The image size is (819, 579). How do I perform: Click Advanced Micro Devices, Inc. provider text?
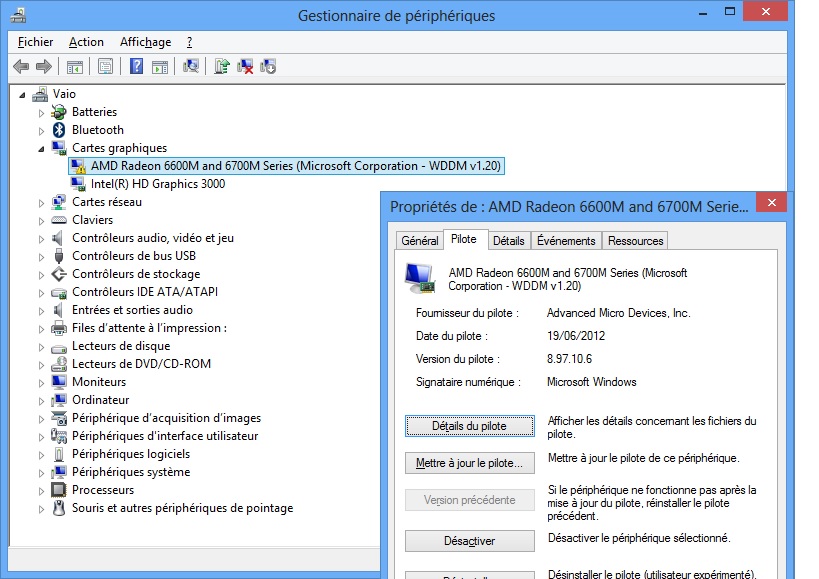618,313
